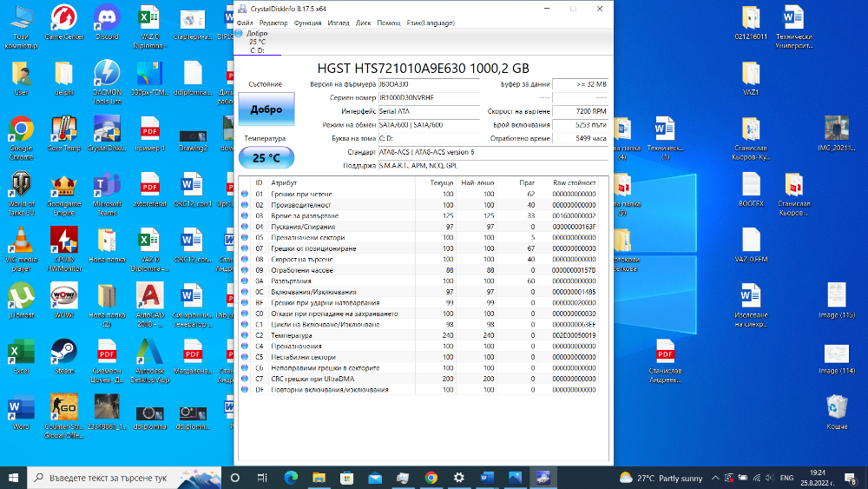868x489 pixels.
Task: Open the notification center icon
Action: [x=852, y=478]
